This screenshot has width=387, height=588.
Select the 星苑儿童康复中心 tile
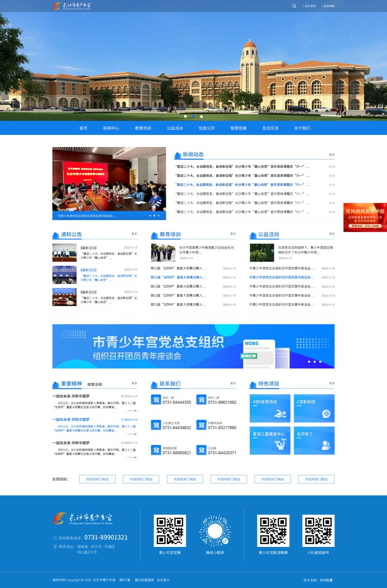(270, 440)
